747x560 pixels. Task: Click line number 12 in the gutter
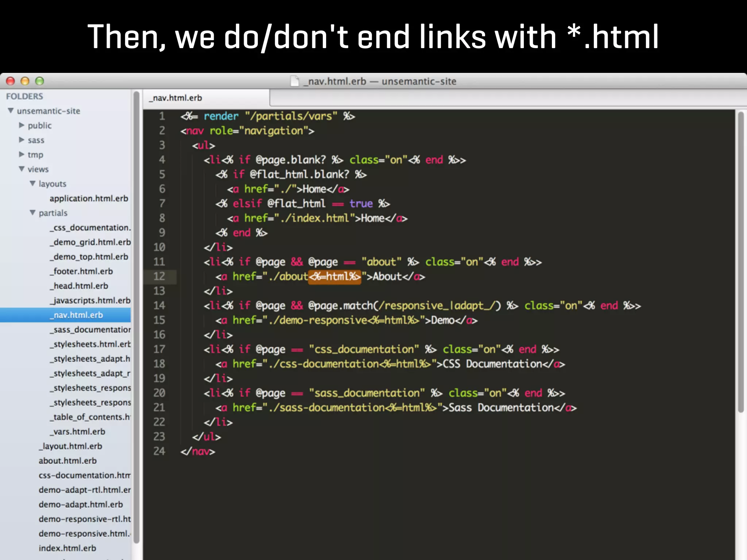pos(159,276)
